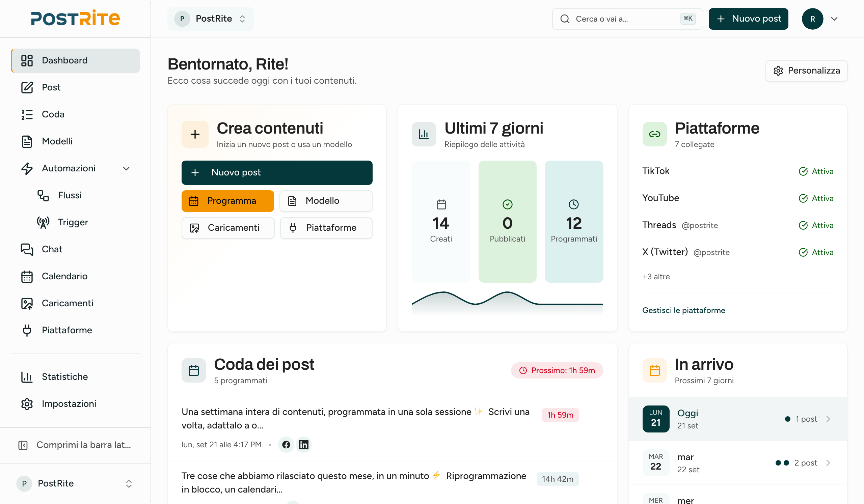Open the Chat sidebar item
Image resolution: width=864 pixels, height=504 pixels.
point(75,249)
